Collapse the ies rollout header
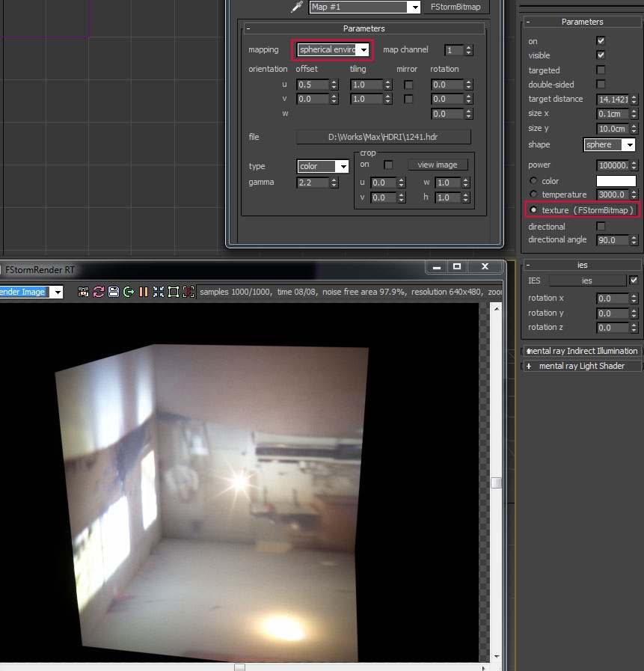 pyautogui.click(x=581, y=265)
